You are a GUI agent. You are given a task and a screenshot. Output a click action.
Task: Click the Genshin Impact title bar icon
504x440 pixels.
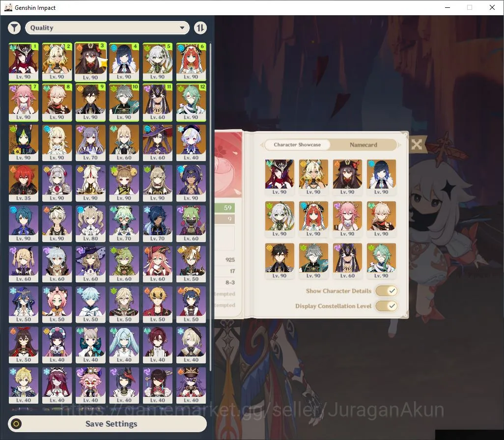(8, 7)
